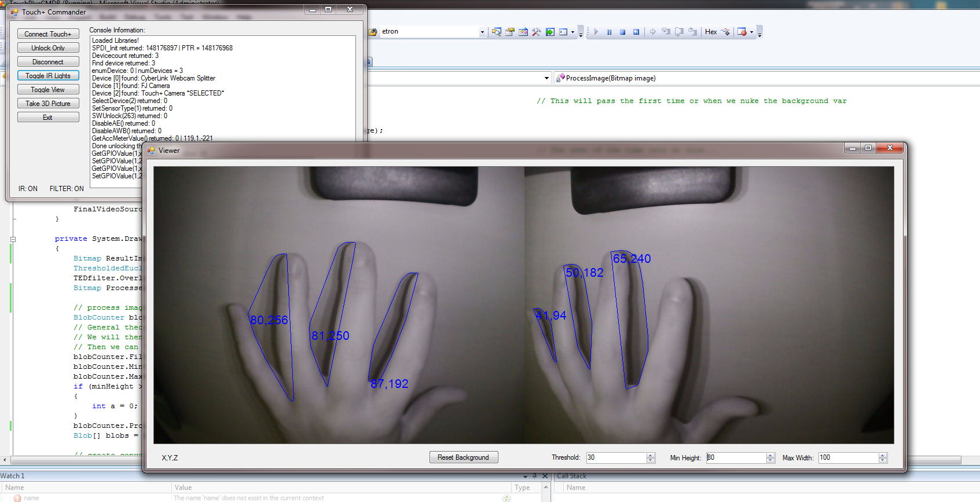Image resolution: width=980 pixels, height=502 pixels.
Task: Click the refresh icon in the watch 'name' row
Action: point(506,498)
